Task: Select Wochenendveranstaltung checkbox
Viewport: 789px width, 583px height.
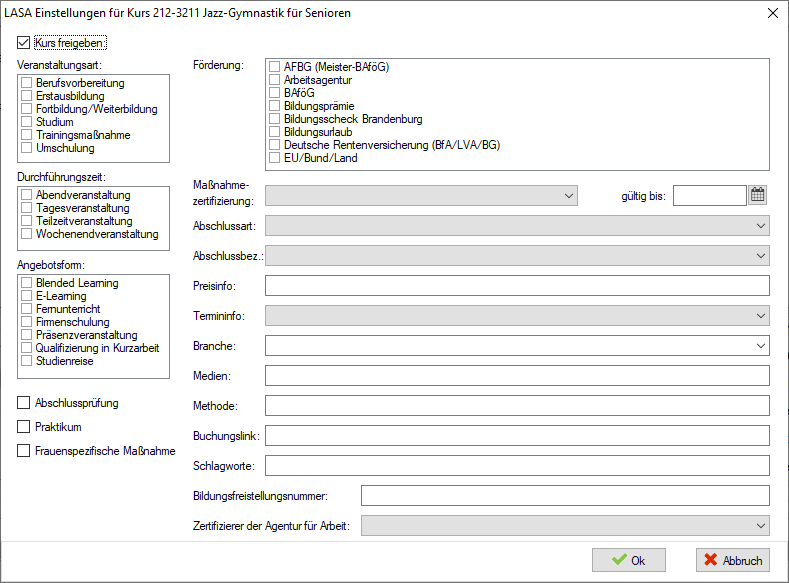Action: (27, 234)
